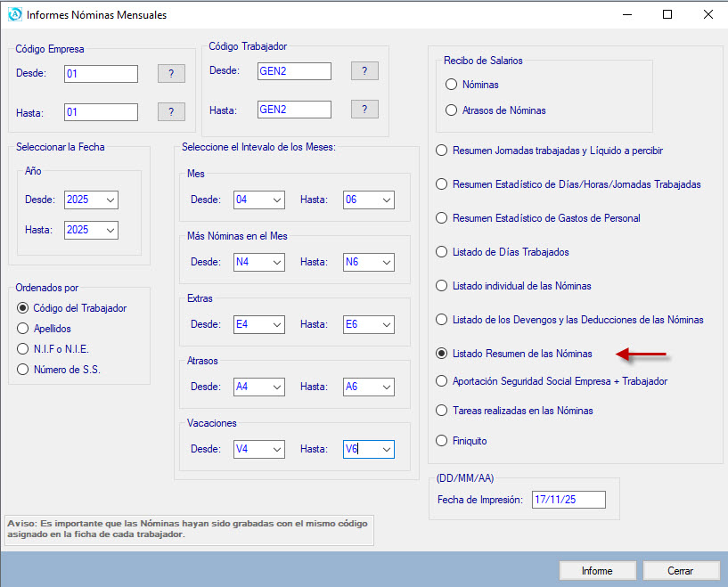Image resolution: width=728 pixels, height=587 pixels.
Task: Focus the Código Trabajador Desde field
Action: click(293, 71)
